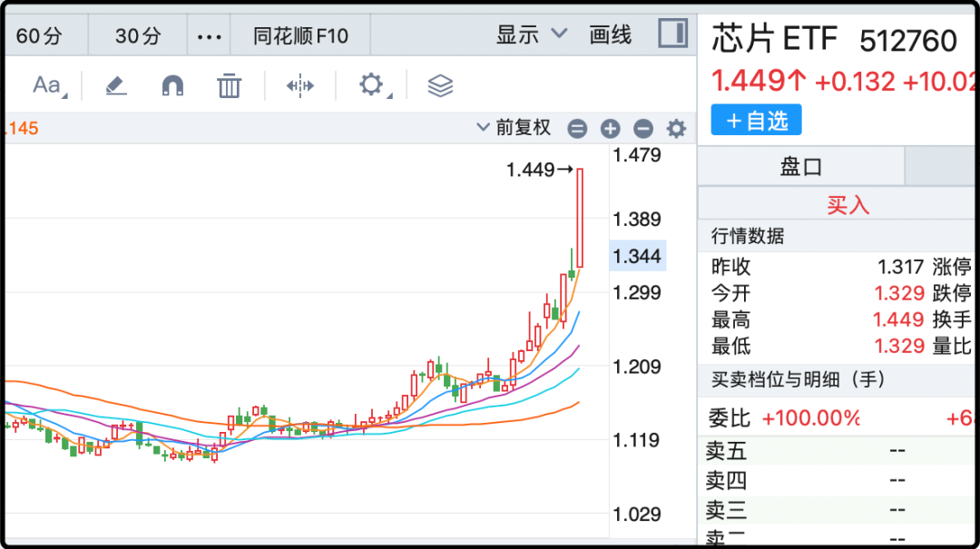The width and height of the screenshot is (980, 549).
Task: Open chart settings gear beside 前复权
Action: tap(676, 129)
